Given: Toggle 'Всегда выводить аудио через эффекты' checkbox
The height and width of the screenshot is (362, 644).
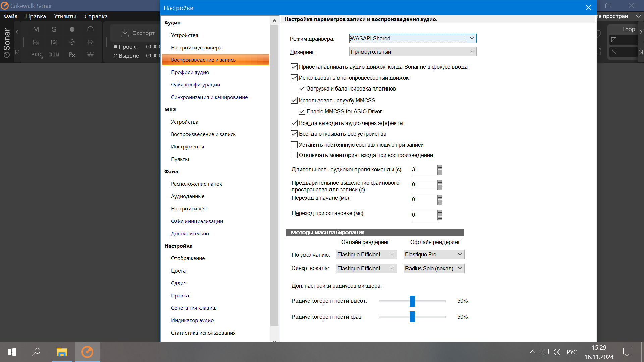Looking at the screenshot, I should pos(294,123).
